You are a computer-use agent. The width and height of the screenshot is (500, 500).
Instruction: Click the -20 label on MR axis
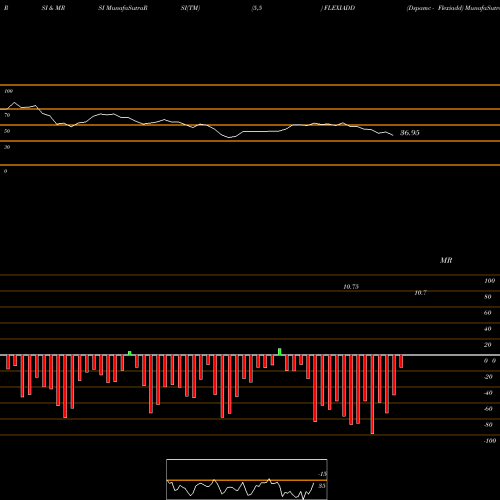click(x=488, y=377)
